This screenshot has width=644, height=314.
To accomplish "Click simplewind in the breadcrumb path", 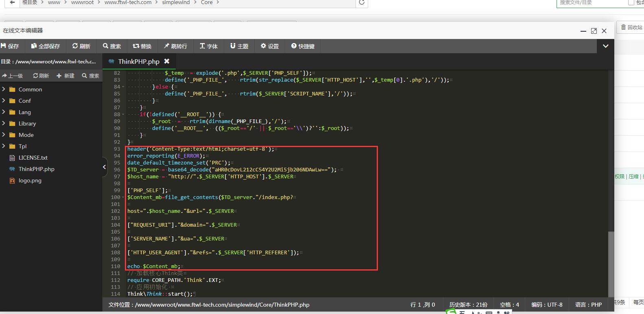I will 176,2.
